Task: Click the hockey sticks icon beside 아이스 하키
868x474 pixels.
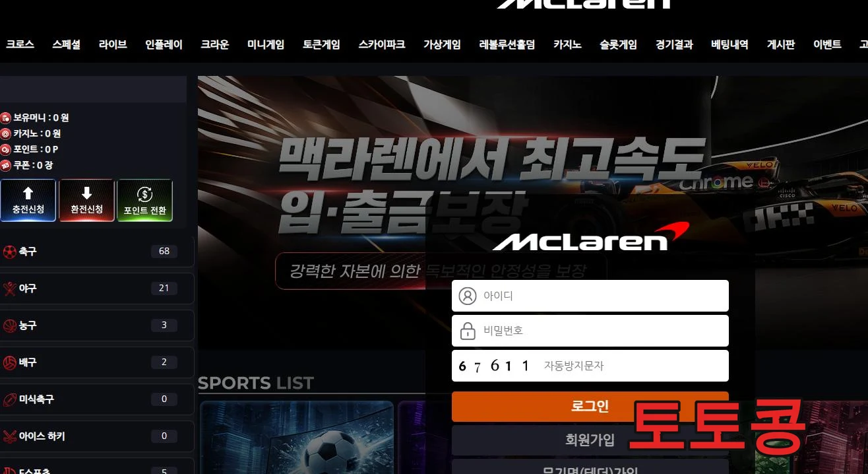Action: (9, 436)
